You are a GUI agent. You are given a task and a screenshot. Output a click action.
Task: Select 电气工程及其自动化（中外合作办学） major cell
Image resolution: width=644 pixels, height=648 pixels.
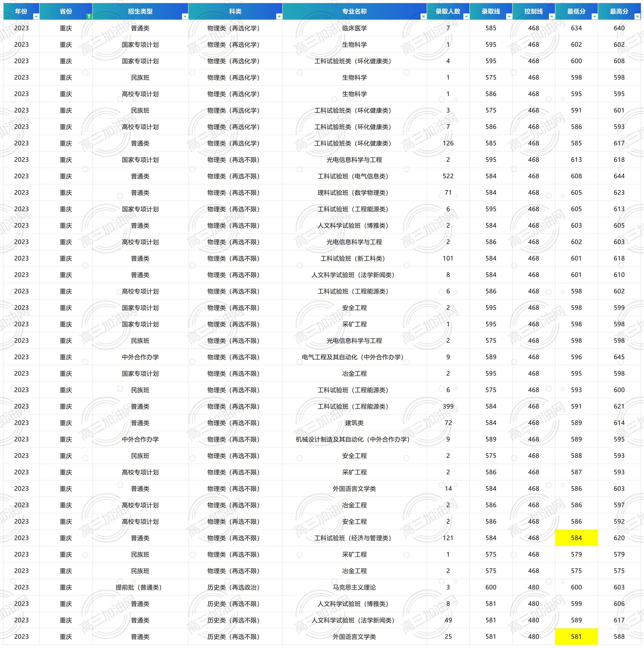tap(354, 357)
